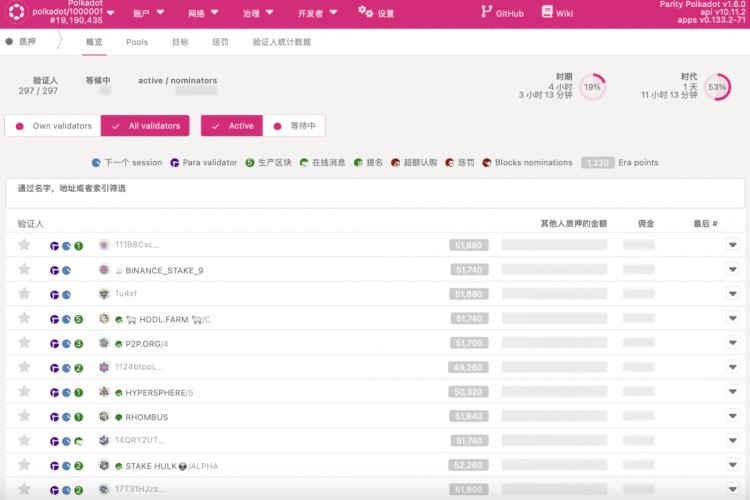Favorite star for HODL.FARM validator
This screenshot has width=750, height=500.
coord(24,318)
